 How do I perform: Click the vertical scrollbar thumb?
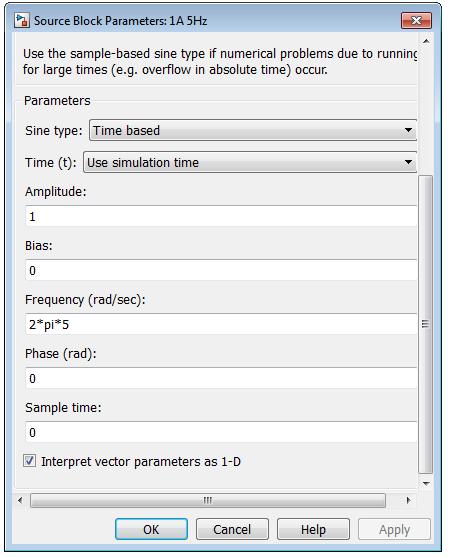coord(426,324)
